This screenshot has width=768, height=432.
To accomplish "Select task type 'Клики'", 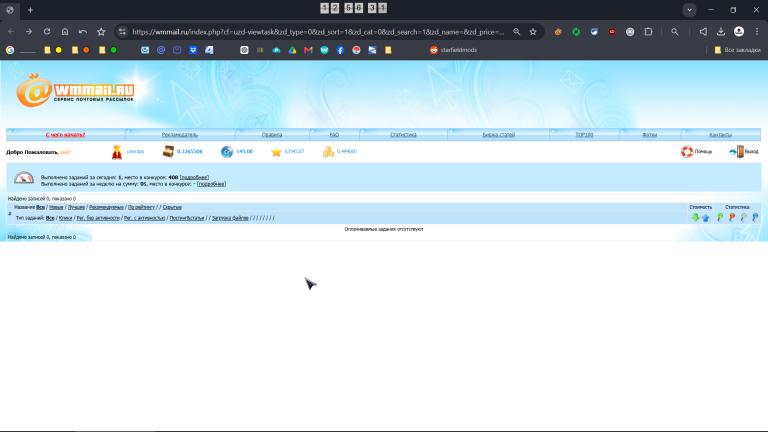I will [66, 218].
